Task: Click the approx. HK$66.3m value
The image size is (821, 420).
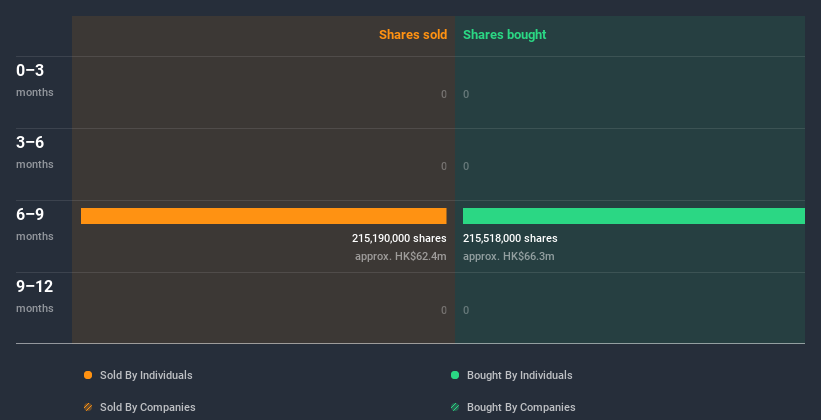Action: pos(508,257)
